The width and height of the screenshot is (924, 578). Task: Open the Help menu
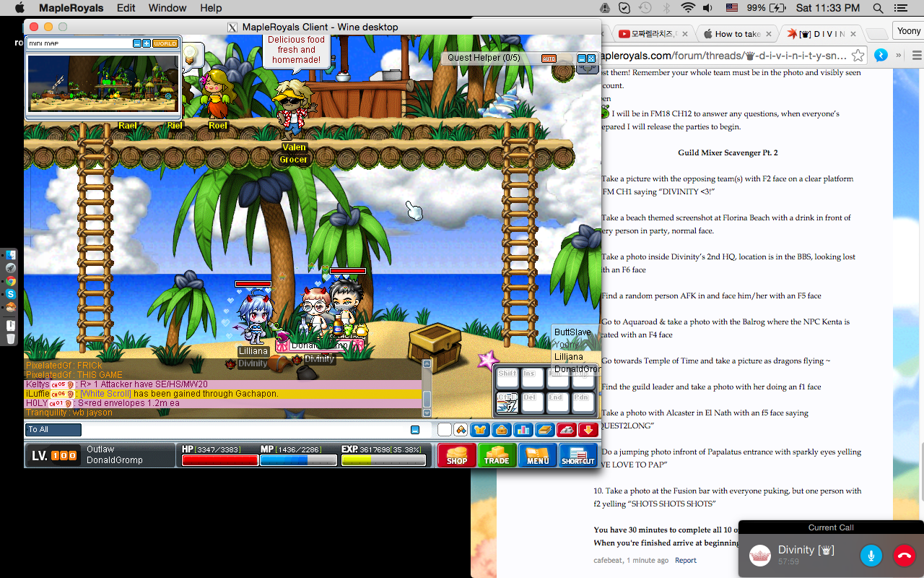211,8
